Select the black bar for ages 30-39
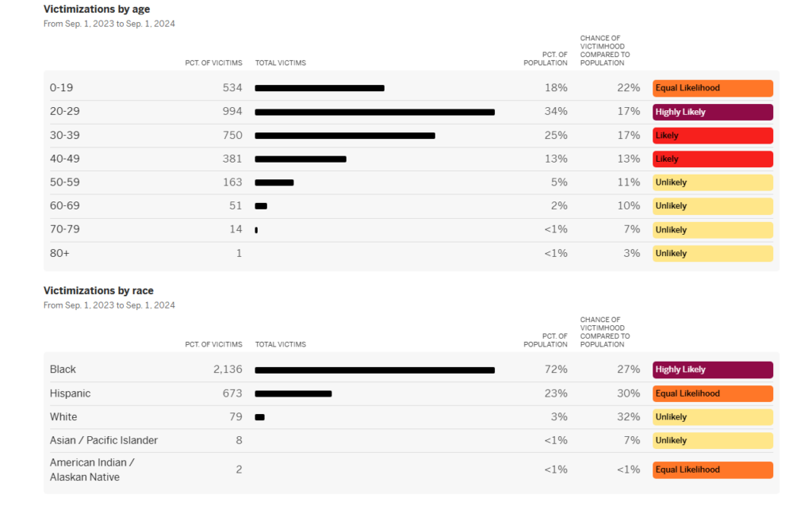812x506 pixels. [x=345, y=136]
